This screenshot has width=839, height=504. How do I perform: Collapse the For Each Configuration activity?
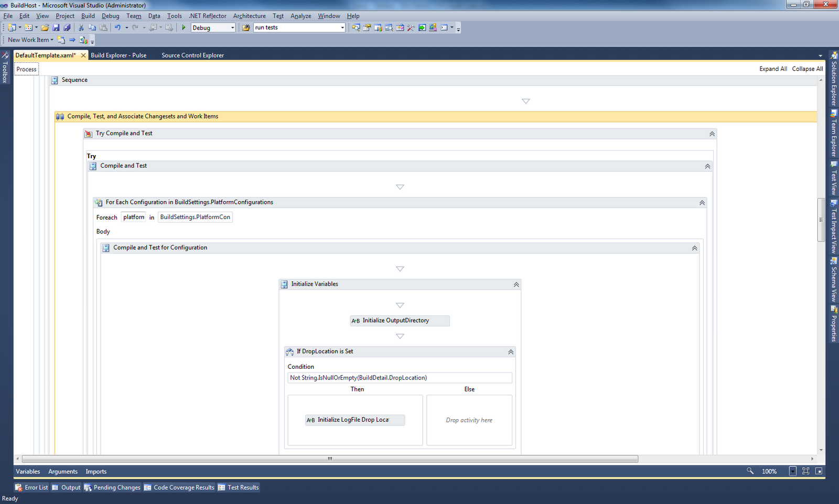[702, 203]
